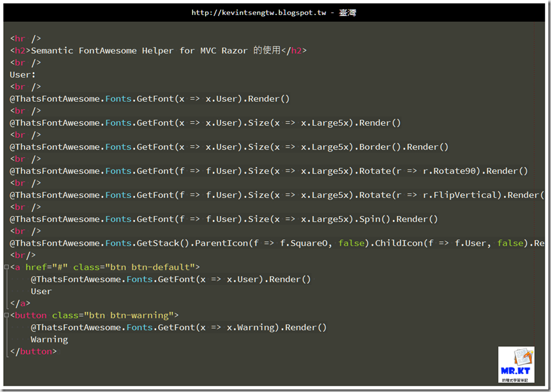Click the indented 'User' text inside anchor
Screen dimensions: 551x392
click(41, 291)
